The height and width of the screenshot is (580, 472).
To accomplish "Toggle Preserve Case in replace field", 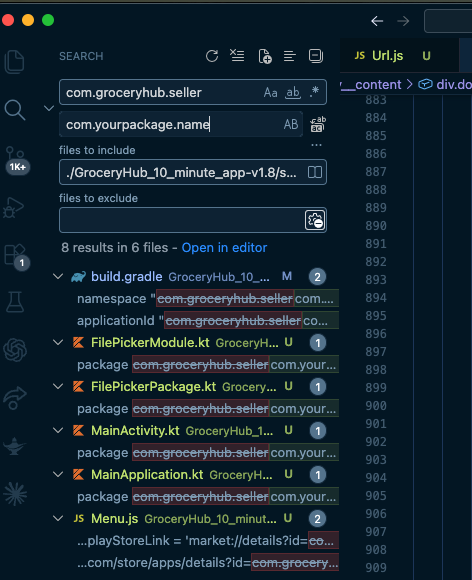I will click(291, 124).
